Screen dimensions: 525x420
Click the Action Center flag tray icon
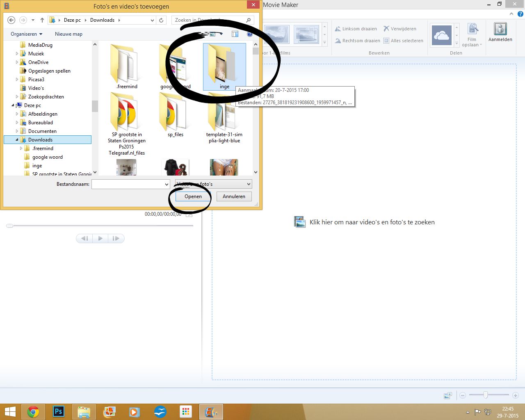tap(478, 412)
